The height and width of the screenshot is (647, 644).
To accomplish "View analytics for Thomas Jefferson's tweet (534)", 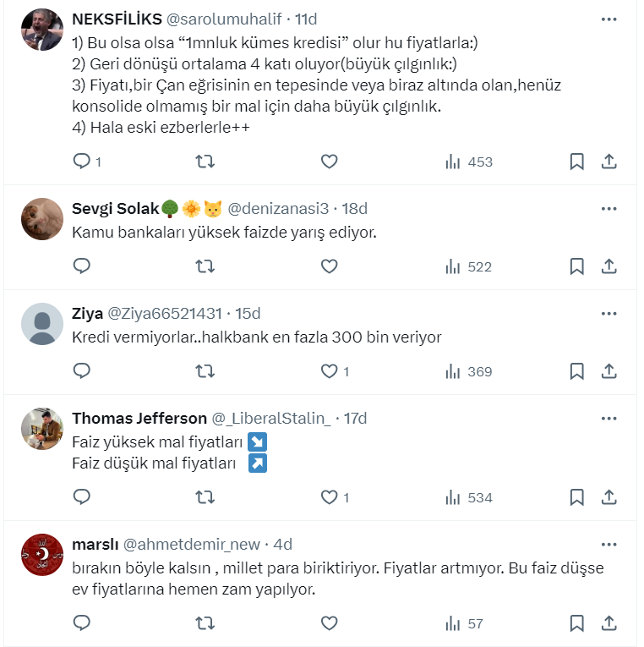I will point(469,497).
